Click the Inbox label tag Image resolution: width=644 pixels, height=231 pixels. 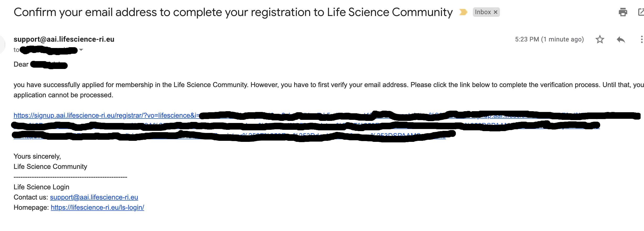[483, 12]
